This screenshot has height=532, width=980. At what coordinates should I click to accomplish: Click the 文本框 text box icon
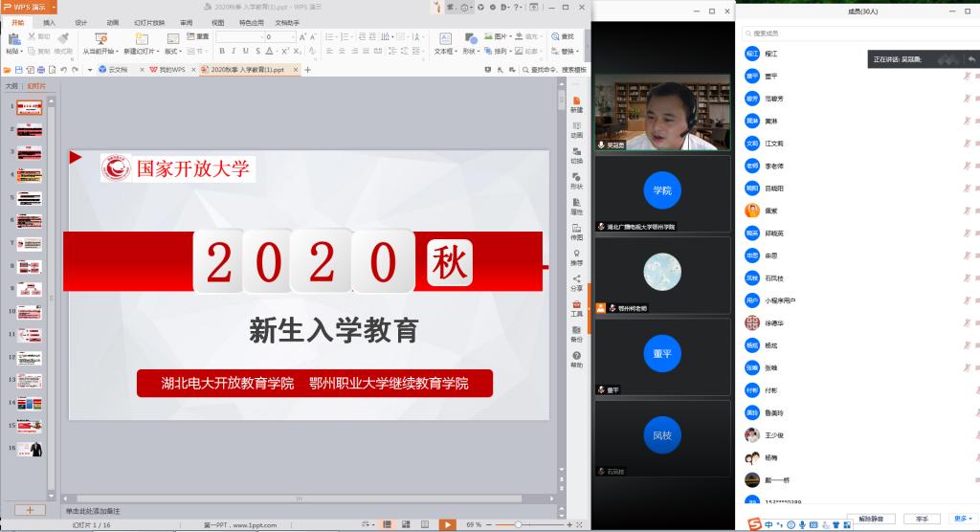[445, 42]
